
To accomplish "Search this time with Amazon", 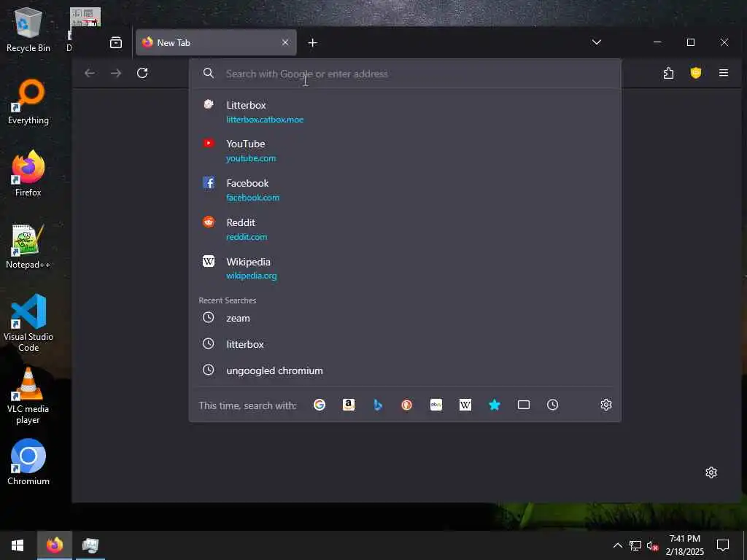I will point(349,405).
